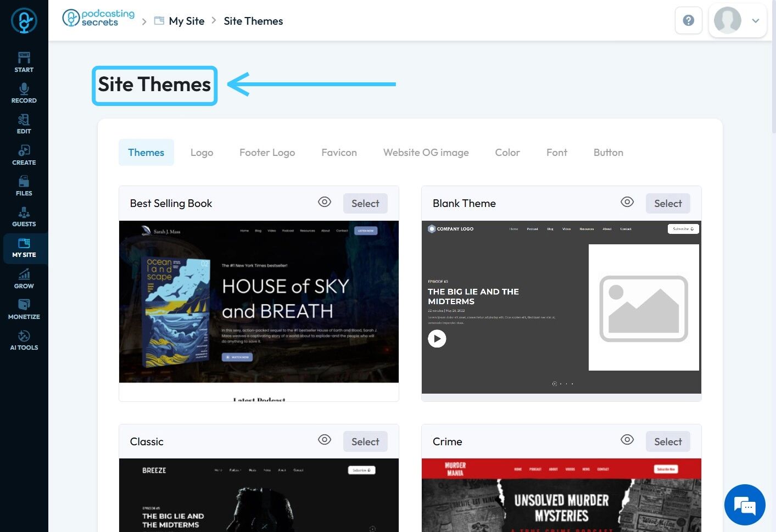Click the Classic theme title text

(x=147, y=441)
